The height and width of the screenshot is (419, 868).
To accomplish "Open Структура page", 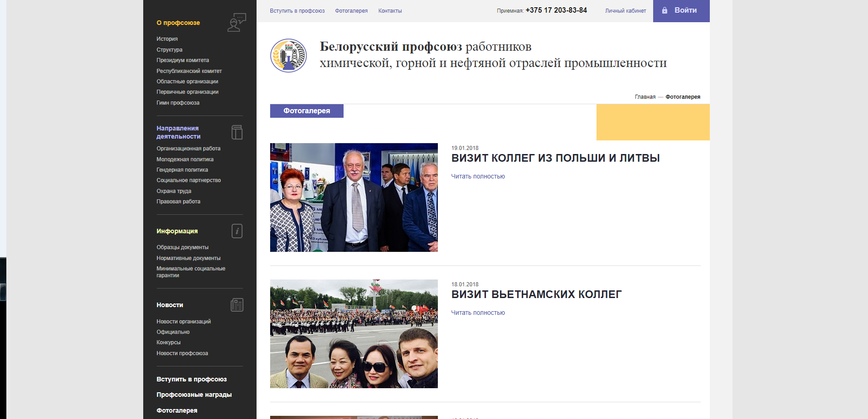I will click(170, 50).
